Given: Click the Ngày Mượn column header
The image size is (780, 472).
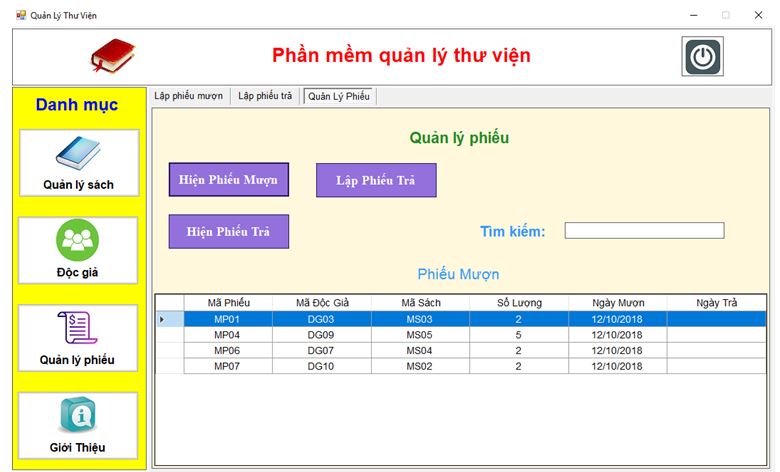Looking at the screenshot, I should (x=617, y=303).
